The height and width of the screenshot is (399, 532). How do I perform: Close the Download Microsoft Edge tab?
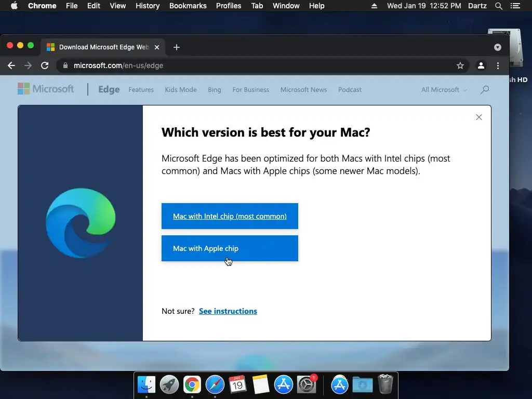tap(157, 47)
